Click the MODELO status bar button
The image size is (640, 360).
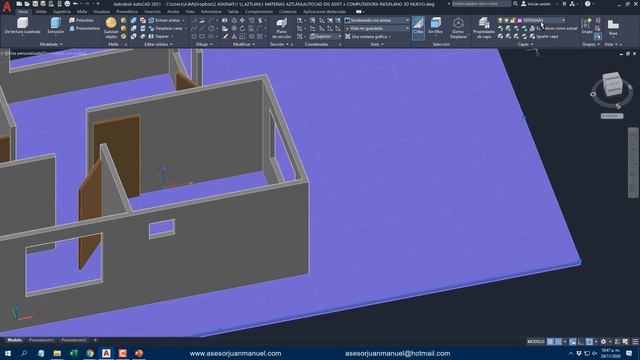click(536, 341)
